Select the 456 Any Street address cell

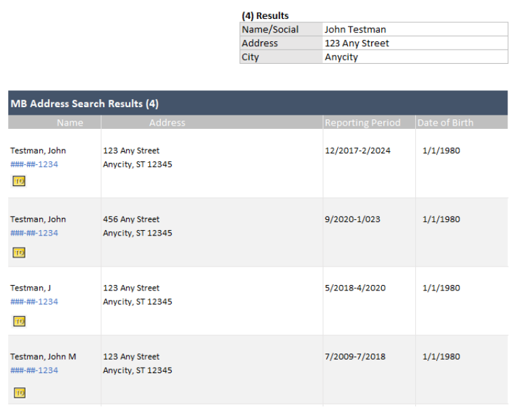pyautogui.click(x=212, y=232)
